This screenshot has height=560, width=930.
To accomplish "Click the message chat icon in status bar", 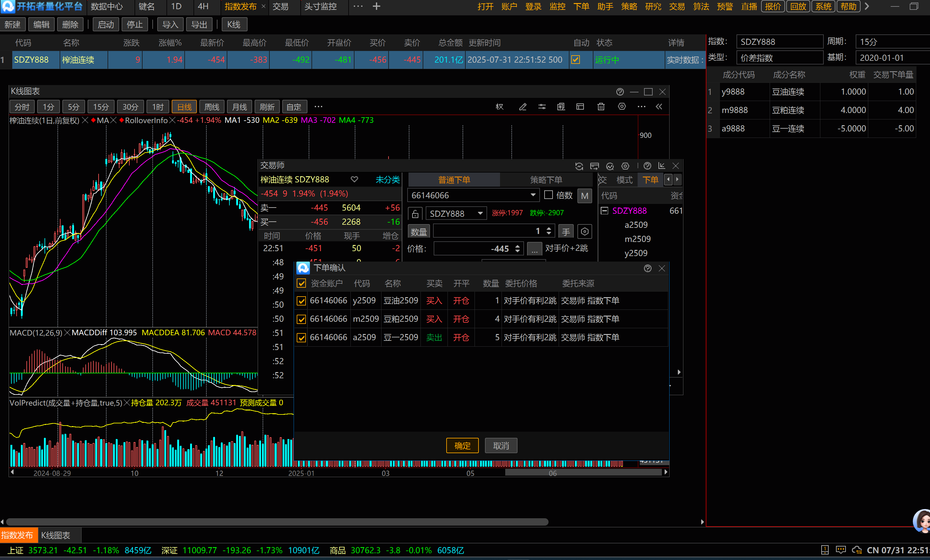I will click(841, 550).
